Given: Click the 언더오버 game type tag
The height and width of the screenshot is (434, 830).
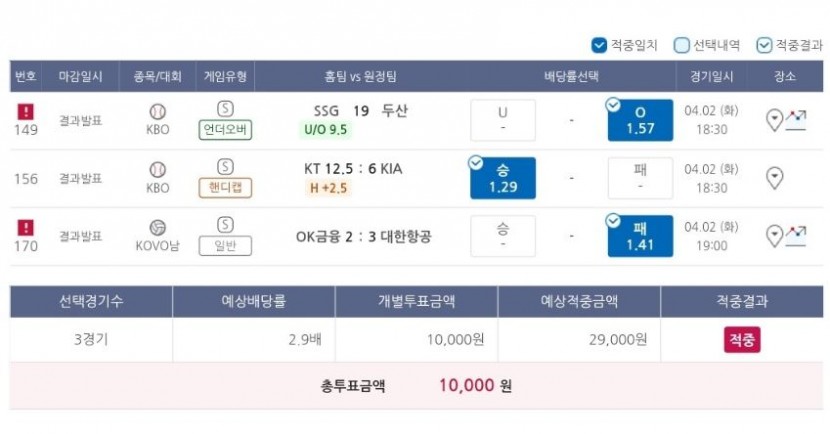Looking at the screenshot, I should tap(225, 130).
